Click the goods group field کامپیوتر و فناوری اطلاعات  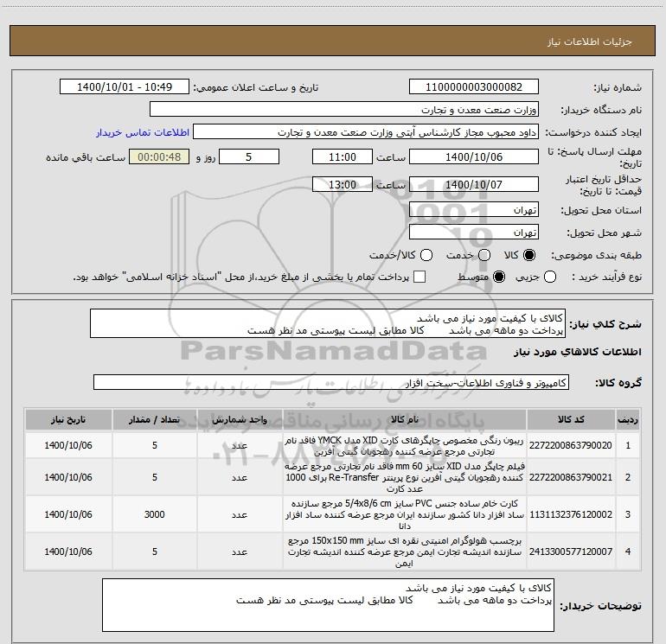(x=331, y=382)
